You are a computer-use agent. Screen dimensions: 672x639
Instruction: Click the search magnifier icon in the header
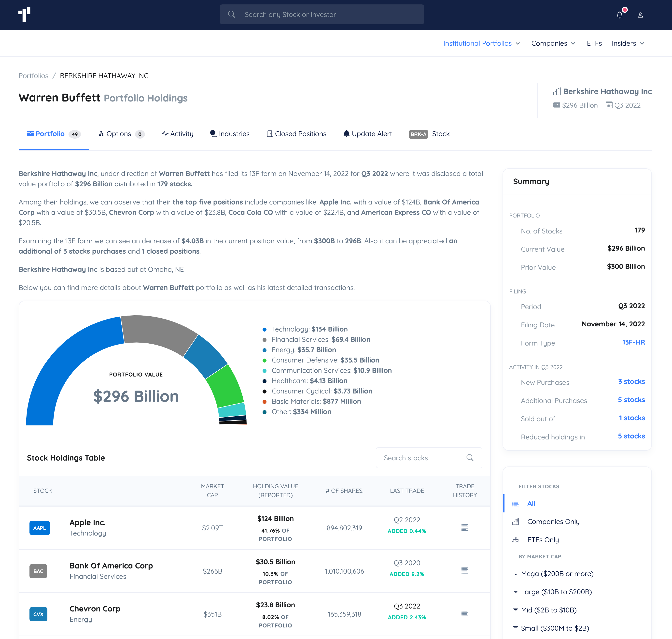[231, 14]
